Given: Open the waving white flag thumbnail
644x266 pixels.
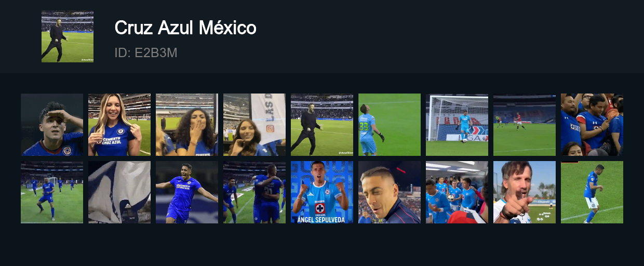Looking at the screenshot, I should click(119, 192).
